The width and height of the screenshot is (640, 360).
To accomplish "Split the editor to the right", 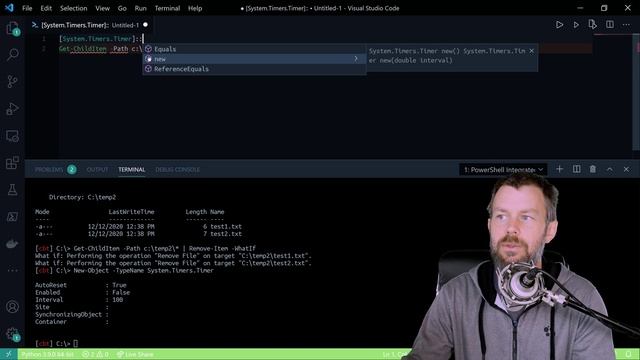I will point(610,25).
